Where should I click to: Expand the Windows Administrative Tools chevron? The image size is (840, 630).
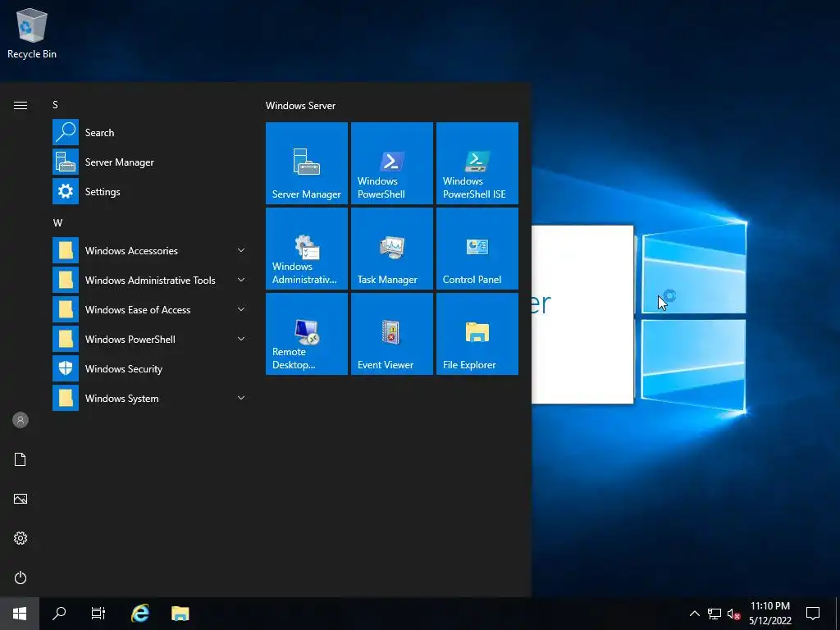pos(241,280)
